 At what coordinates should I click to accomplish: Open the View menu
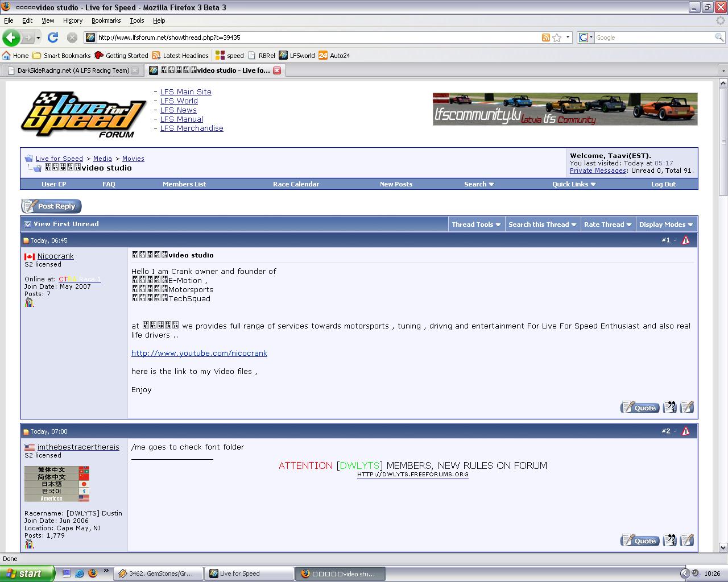[x=48, y=20]
